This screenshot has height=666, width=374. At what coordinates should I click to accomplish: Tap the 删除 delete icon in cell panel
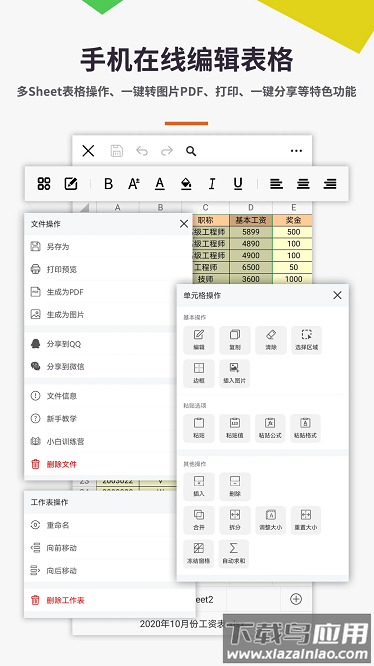pos(235,486)
